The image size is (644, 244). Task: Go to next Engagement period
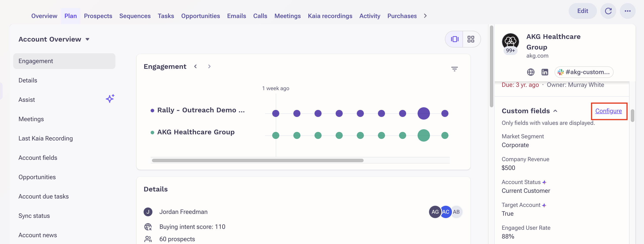pyautogui.click(x=209, y=66)
